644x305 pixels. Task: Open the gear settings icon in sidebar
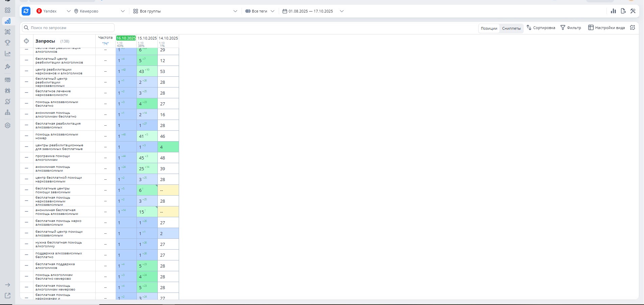[x=7, y=125]
